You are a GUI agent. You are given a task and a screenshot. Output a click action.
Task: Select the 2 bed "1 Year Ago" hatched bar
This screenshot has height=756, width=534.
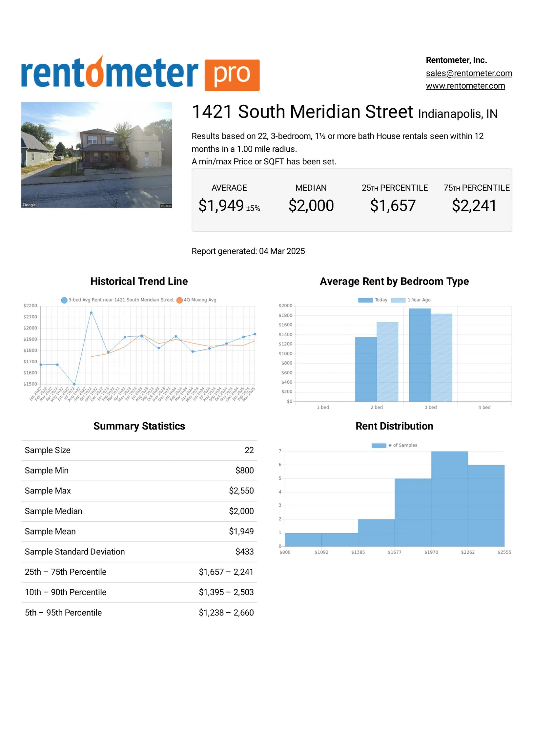(x=387, y=362)
